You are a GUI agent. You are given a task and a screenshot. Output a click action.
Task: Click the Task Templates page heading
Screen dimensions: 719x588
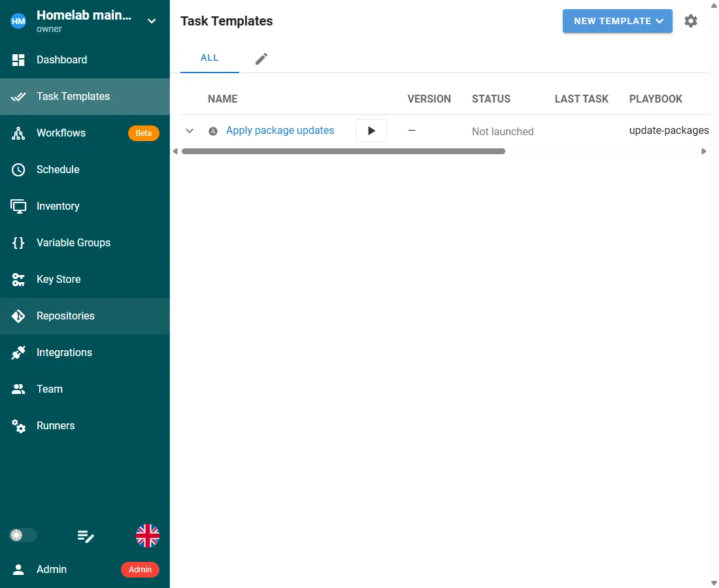227,21
